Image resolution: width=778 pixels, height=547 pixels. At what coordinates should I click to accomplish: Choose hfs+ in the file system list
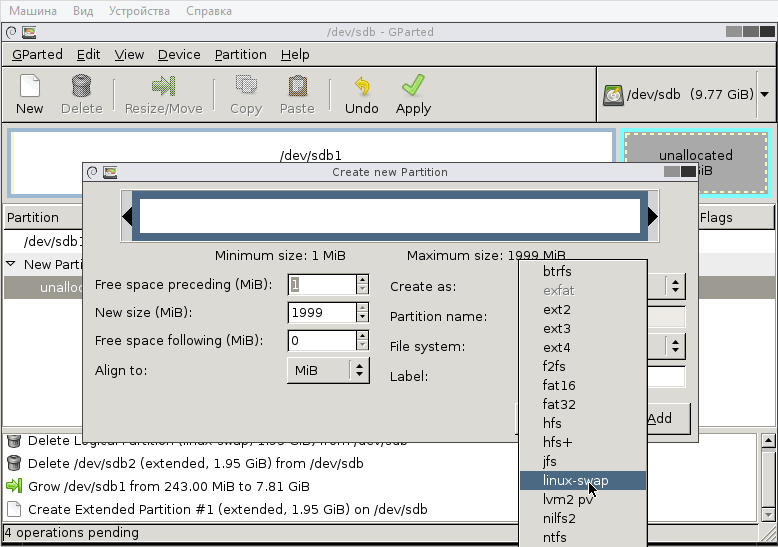(583, 442)
